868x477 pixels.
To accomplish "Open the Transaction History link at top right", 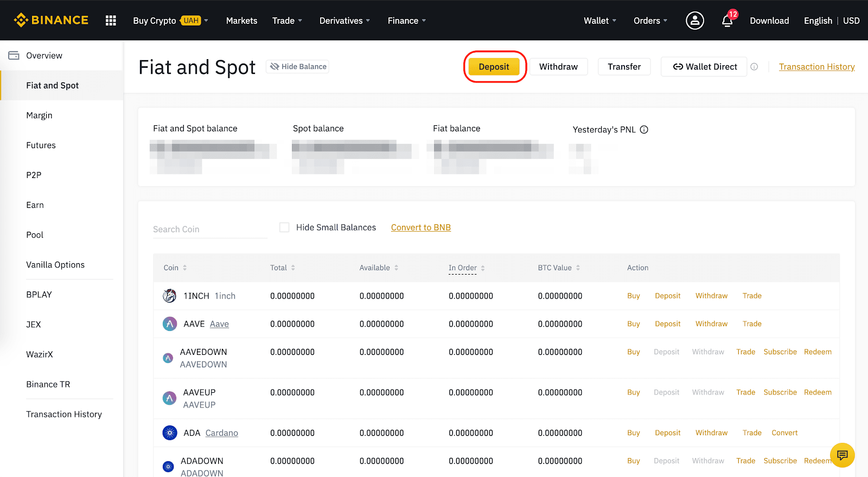I will pyautogui.click(x=817, y=67).
